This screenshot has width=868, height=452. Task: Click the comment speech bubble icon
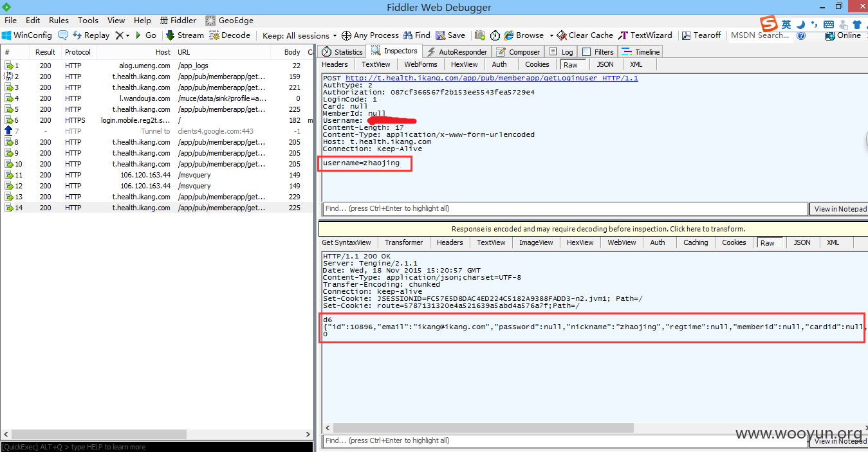click(63, 35)
